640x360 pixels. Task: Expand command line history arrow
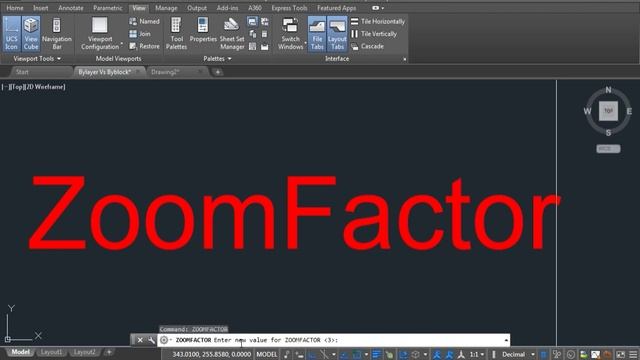point(506,340)
